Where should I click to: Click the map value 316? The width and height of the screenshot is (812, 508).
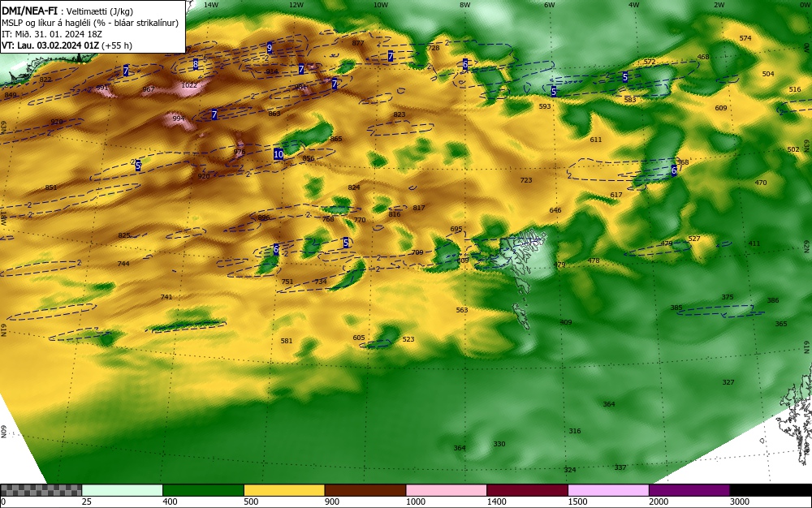pos(575,430)
